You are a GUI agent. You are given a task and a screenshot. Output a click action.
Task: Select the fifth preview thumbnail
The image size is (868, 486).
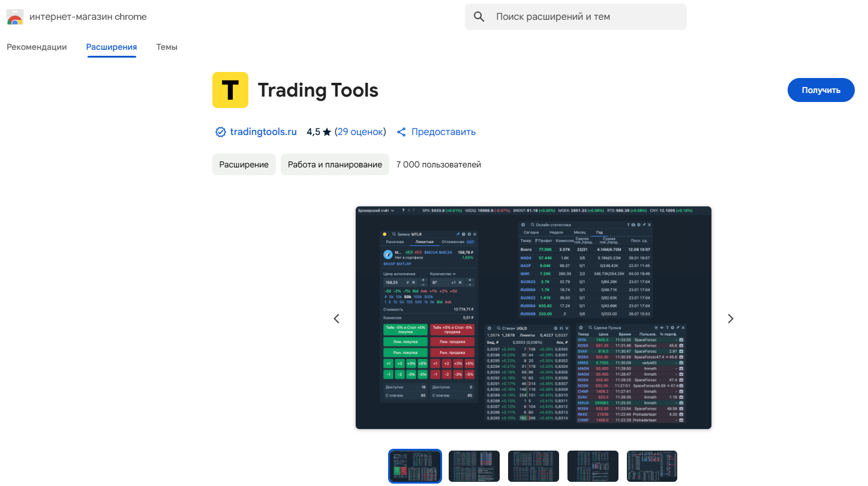coord(652,466)
